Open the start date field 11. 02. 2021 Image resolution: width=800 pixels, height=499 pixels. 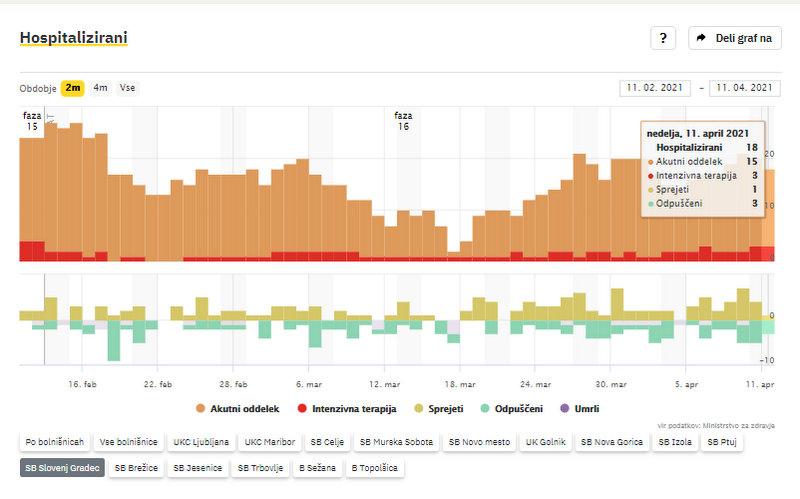tap(656, 88)
